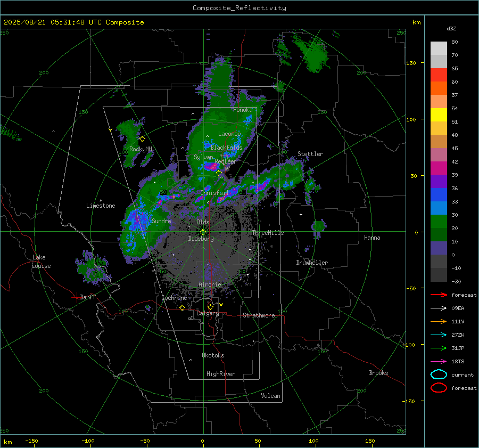
Task: Click the Banff label on map
Action: pos(88,297)
